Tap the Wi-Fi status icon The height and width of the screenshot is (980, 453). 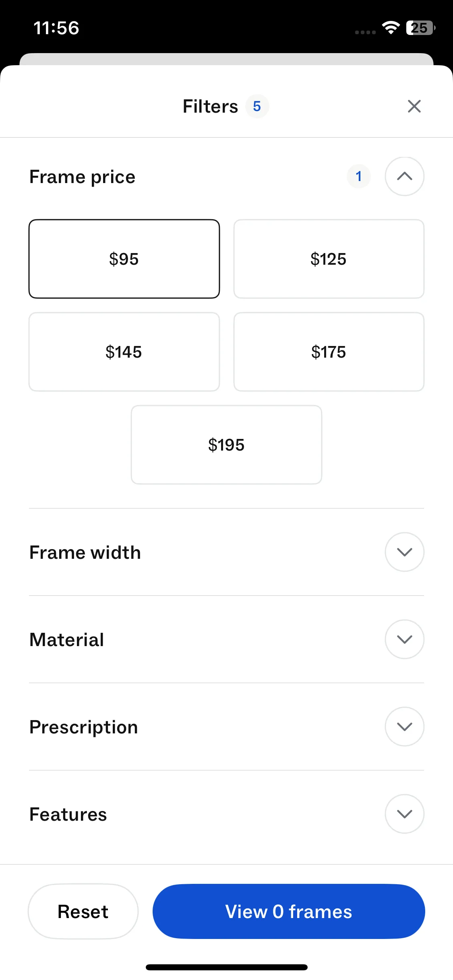(391, 28)
